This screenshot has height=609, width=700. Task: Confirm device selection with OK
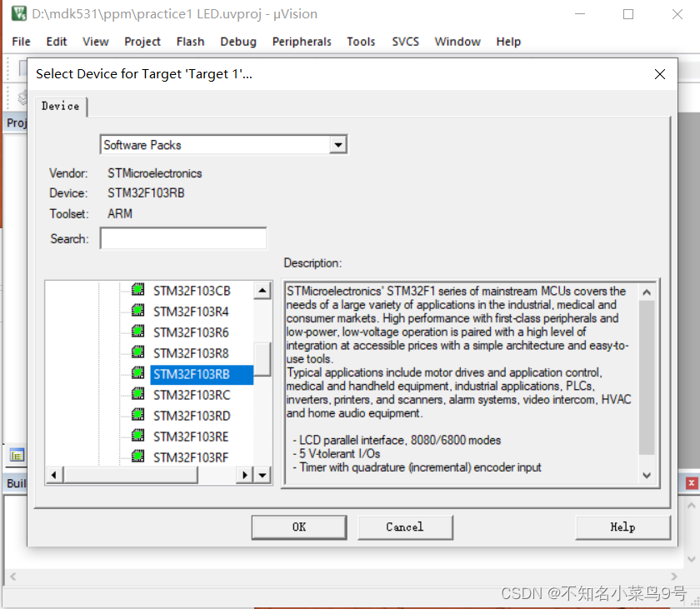tap(299, 527)
